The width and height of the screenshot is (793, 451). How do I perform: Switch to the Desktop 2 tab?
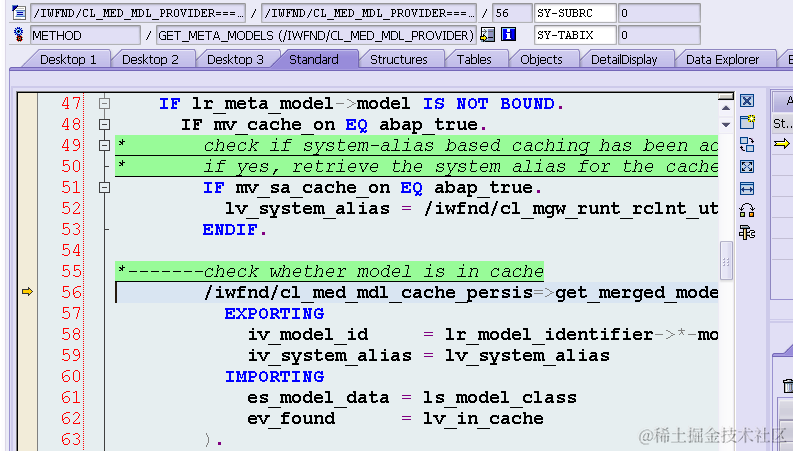[x=150, y=59]
